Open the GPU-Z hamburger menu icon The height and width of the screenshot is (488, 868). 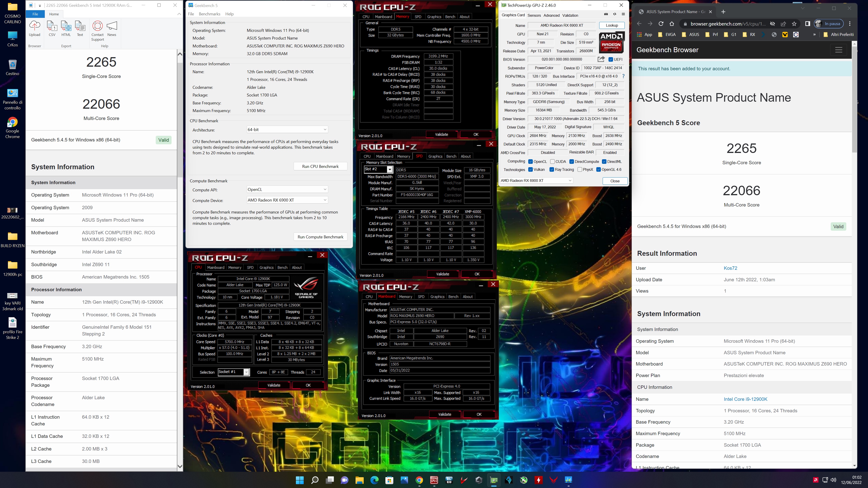[x=623, y=14]
